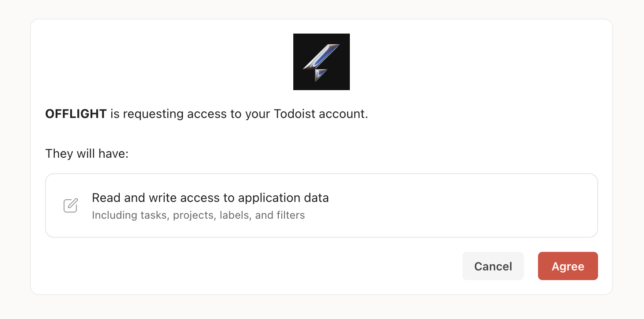Click the 'They will have:' label
Screen dimensions: 644x319
[87, 154]
